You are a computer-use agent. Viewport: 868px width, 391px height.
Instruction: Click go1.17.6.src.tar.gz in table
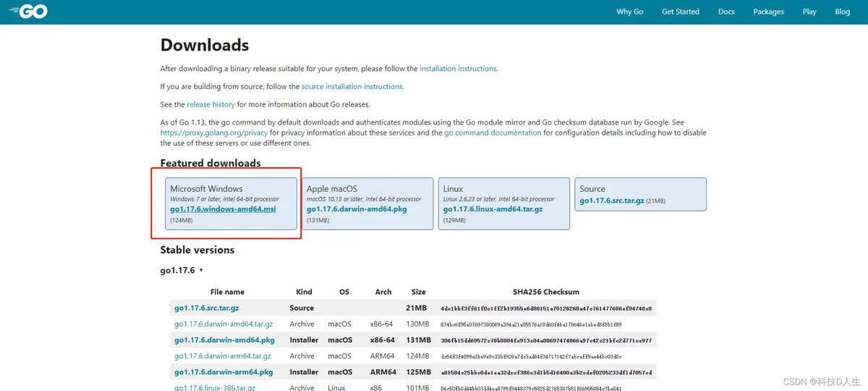click(207, 308)
